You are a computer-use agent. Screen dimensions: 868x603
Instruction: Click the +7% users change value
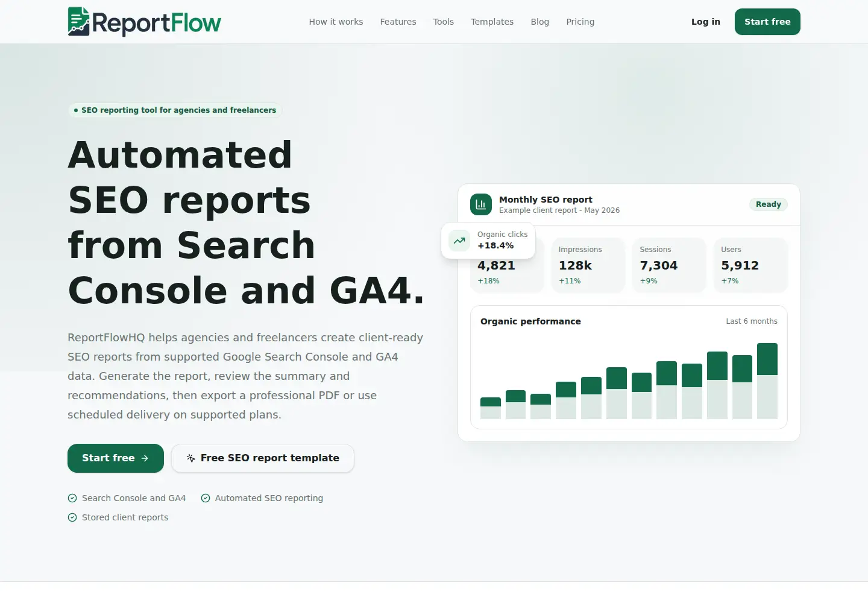(x=730, y=281)
